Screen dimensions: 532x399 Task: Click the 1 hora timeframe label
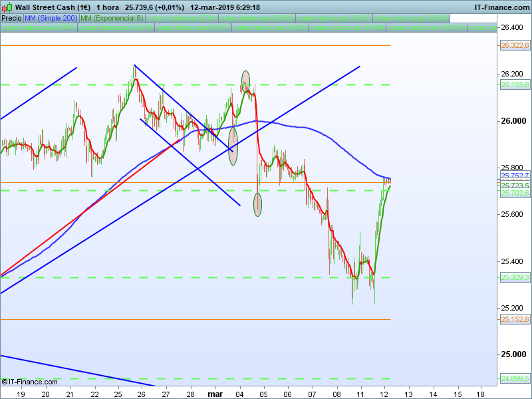pos(108,7)
